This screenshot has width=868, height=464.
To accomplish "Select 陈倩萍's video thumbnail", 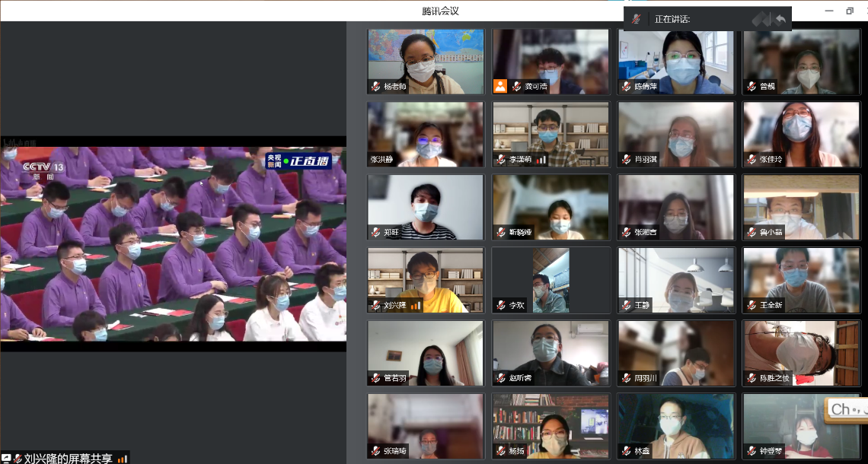I will tap(675, 61).
